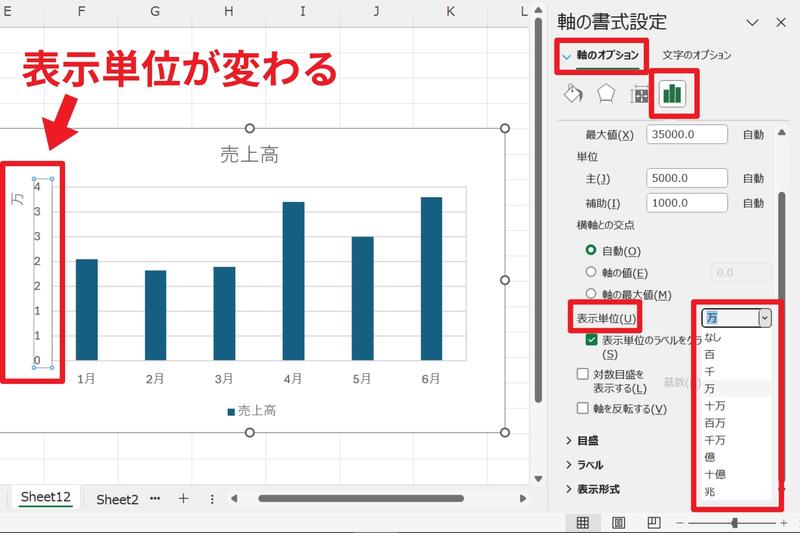
Task: Open the 表示単位 dropdown arrow
Action: (x=764, y=318)
